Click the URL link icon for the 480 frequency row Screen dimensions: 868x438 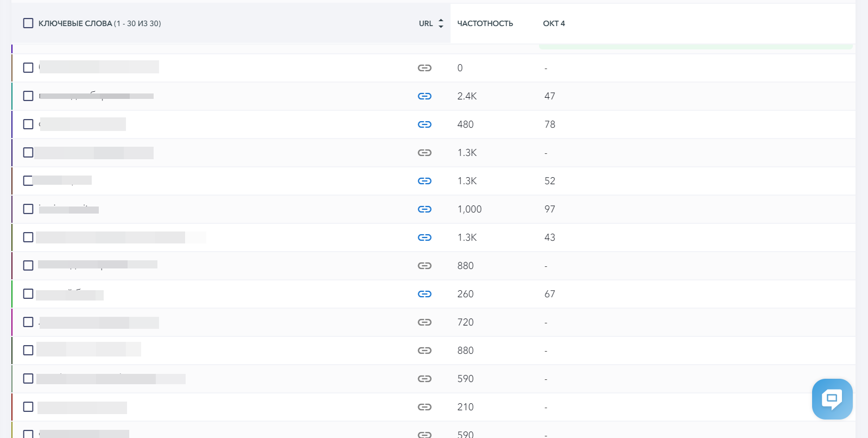(425, 124)
